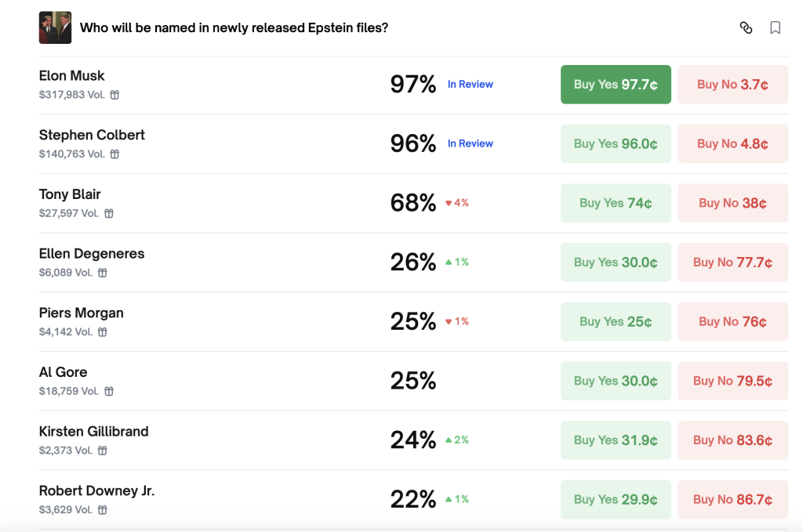Click the In Review label for Elon Musk
The height and width of the screenshot is (532, 803).
point(471,85)
